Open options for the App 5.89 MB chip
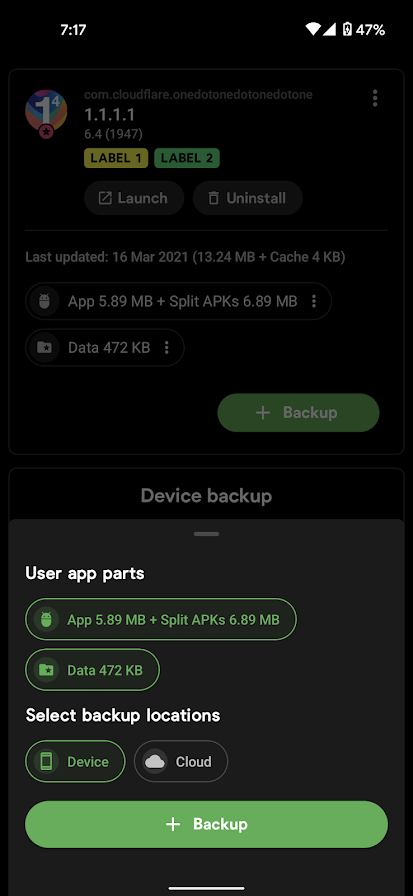The image size is (413, 896). 314,301
